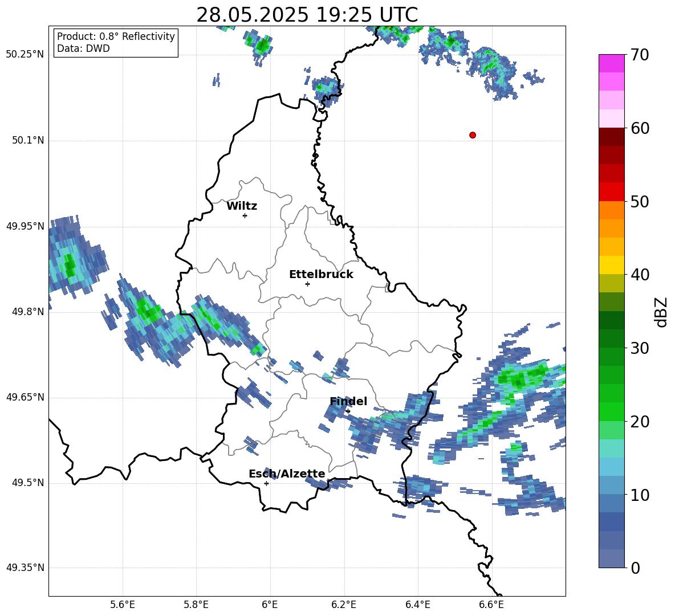Select the Wiltz city label
675x616 pixels.
click(x=242, y=206)
